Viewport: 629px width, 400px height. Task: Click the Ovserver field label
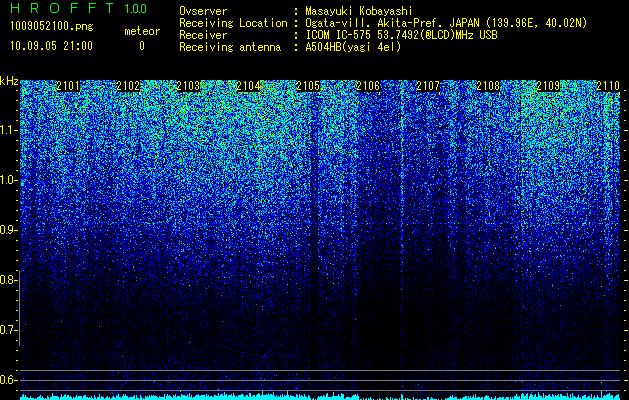pyautogui.click(x=203, y=11)
